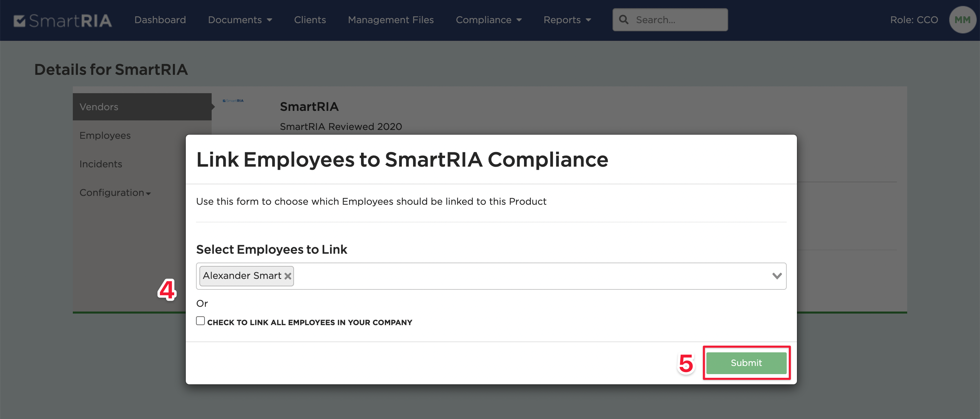Screen dimensions: 980x419
Task: Click the SmartRIA vendor name heading
Action: 309,107
